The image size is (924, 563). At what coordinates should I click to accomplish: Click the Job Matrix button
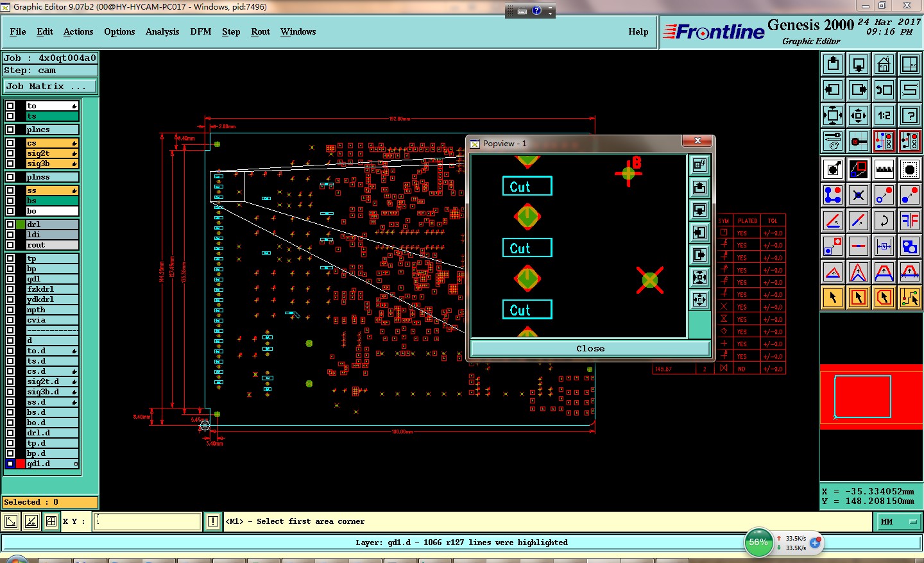coord(50,86)
